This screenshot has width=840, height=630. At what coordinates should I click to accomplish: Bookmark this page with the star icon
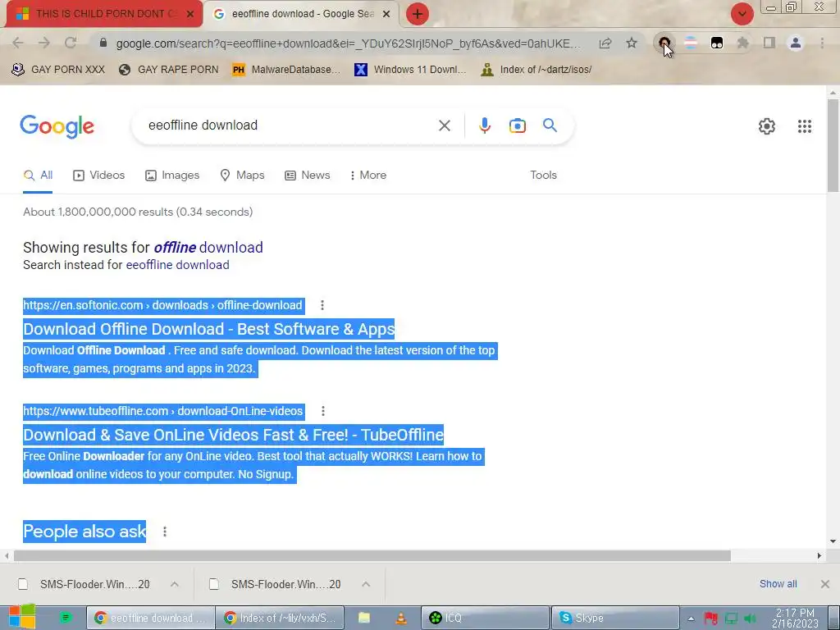(x=632, y=43)
